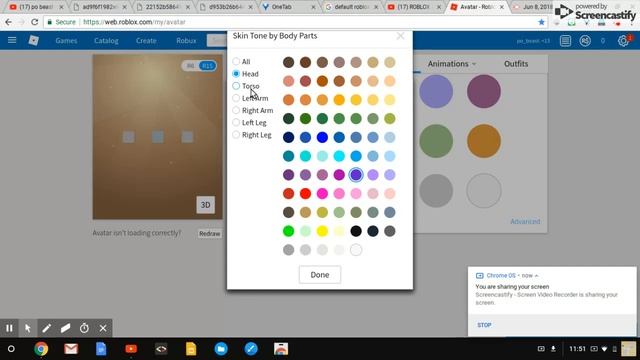This screenshot has height=360, width=640.
Task: Select the Screencastify eraser tool
Action: click(x=65, y=328)
